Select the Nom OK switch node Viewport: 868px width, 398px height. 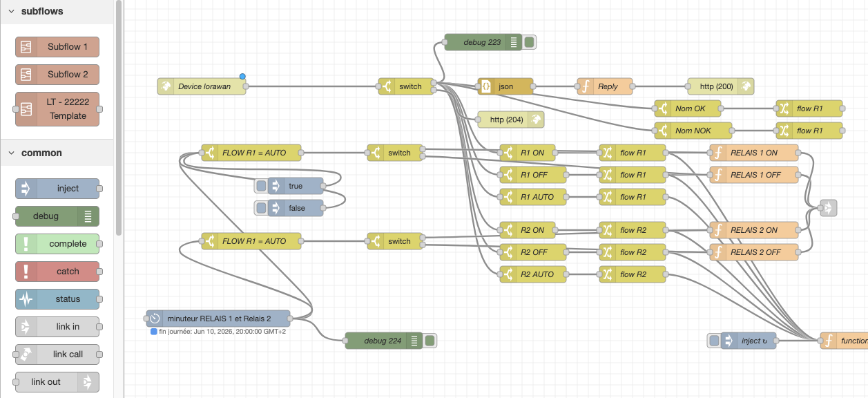coord(688,108)
